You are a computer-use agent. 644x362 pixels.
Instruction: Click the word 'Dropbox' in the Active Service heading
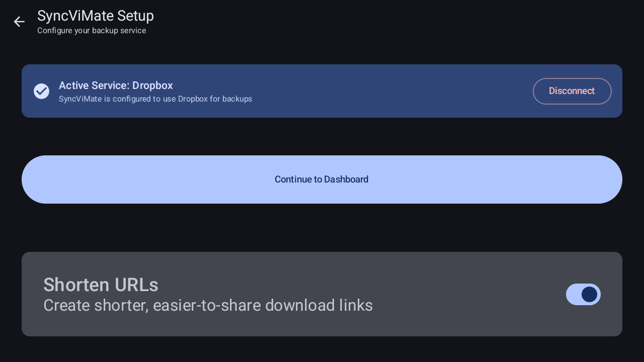coord(152,85)
